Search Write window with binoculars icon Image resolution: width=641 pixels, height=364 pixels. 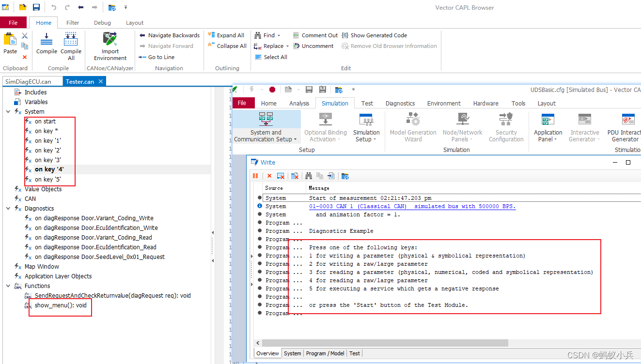tap(309, 176)
